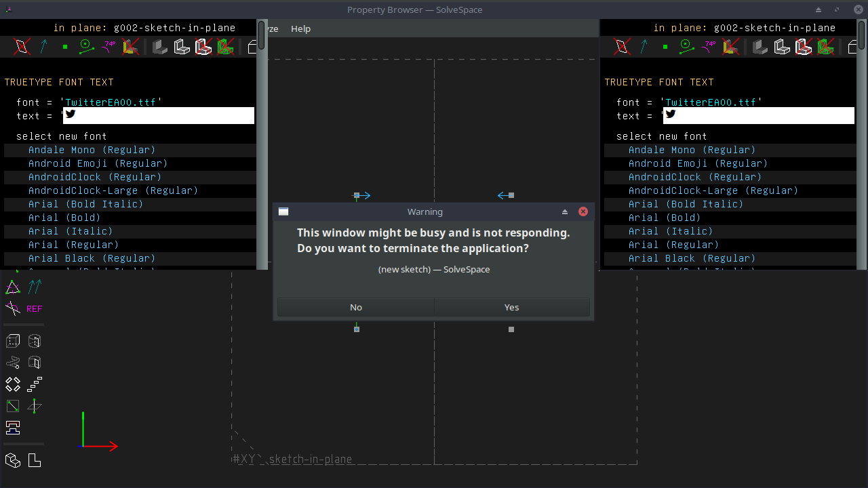868x488 pixels.
Task: Pick Arial Black (Regular) in right font list
Action: coord(692,258)
